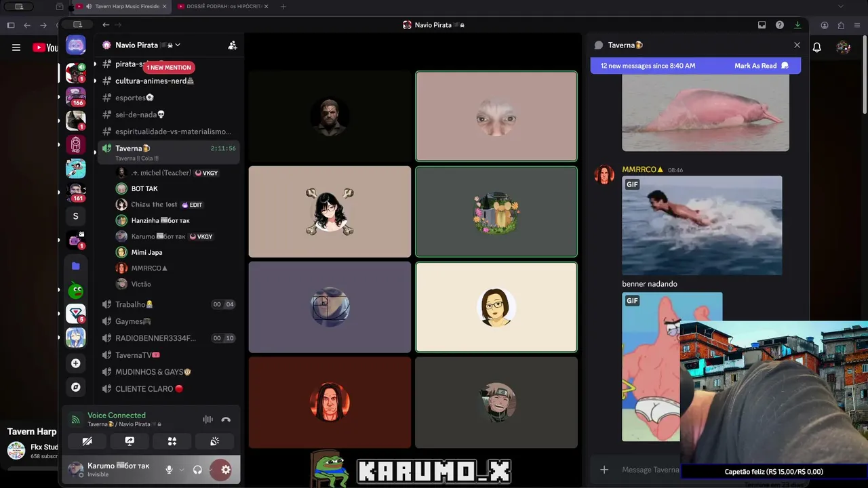
Task: Open noise suppression settings waveform icon
Action: tap(208, 420)
